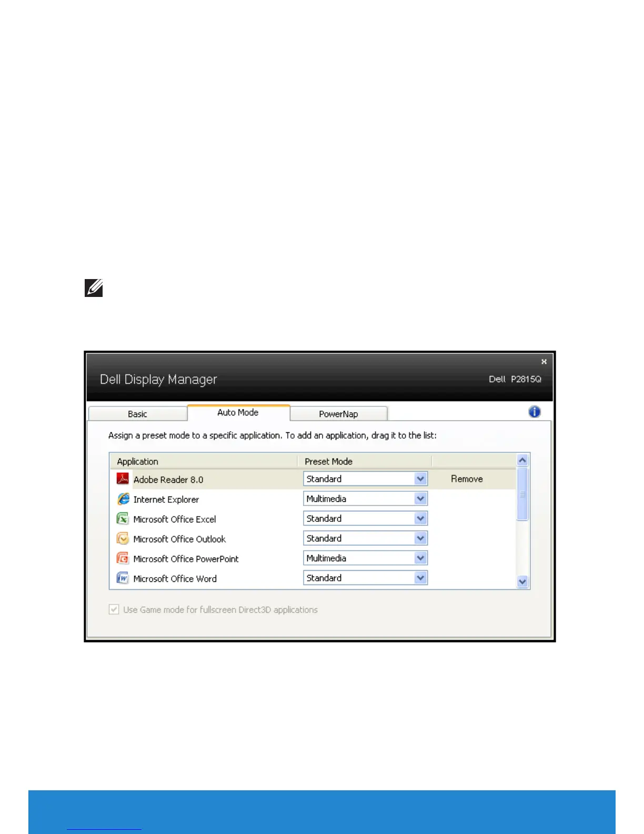Screen dimensions: 644x834
Task: Toggle Game mode for Direct3D applications checkbox
Action: point(114,609)
